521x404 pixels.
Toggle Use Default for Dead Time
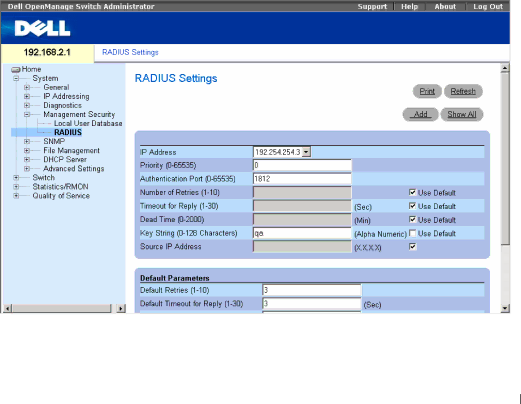coord(412,220)
